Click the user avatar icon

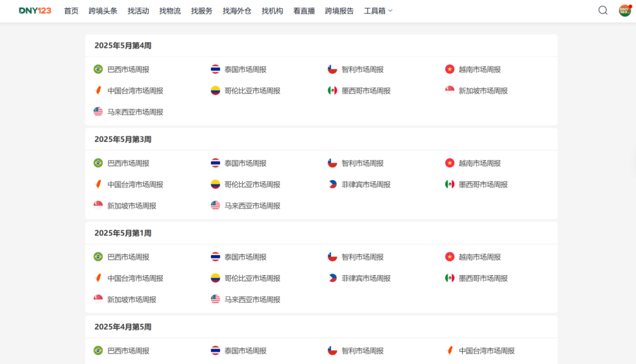tap(624, 11)
